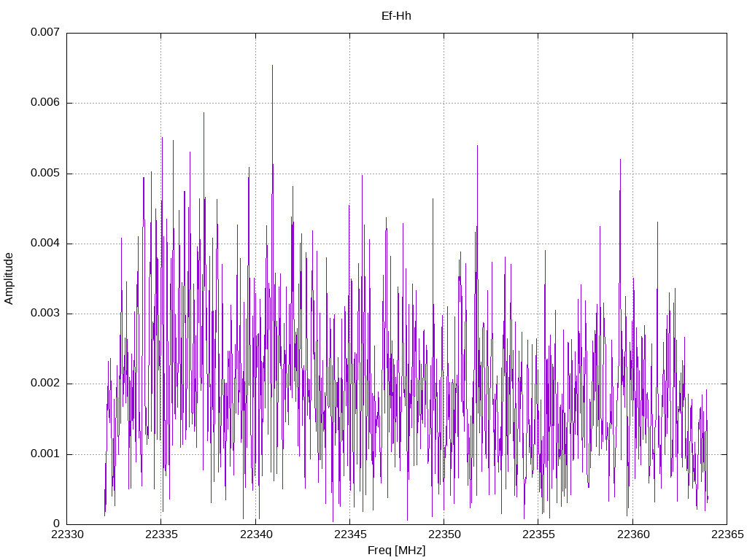
Task: Click x-axis tick label 22355
Action: 538,534
